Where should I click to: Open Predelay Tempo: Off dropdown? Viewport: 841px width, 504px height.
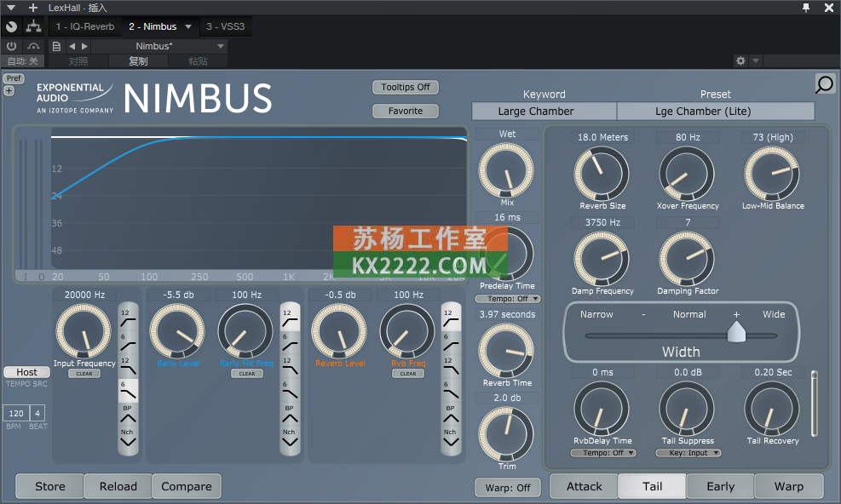pyautogui.click(x=507, y=299)
